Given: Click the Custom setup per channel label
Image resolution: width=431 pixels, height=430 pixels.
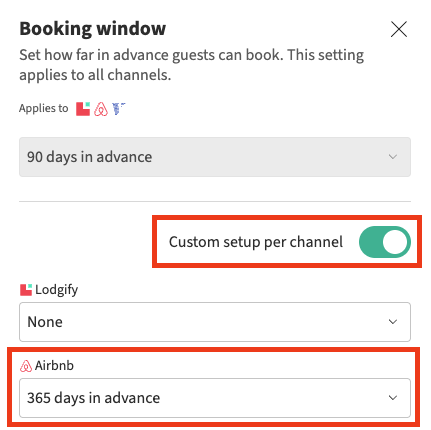Looking at the screenshot, I should 256,242.
